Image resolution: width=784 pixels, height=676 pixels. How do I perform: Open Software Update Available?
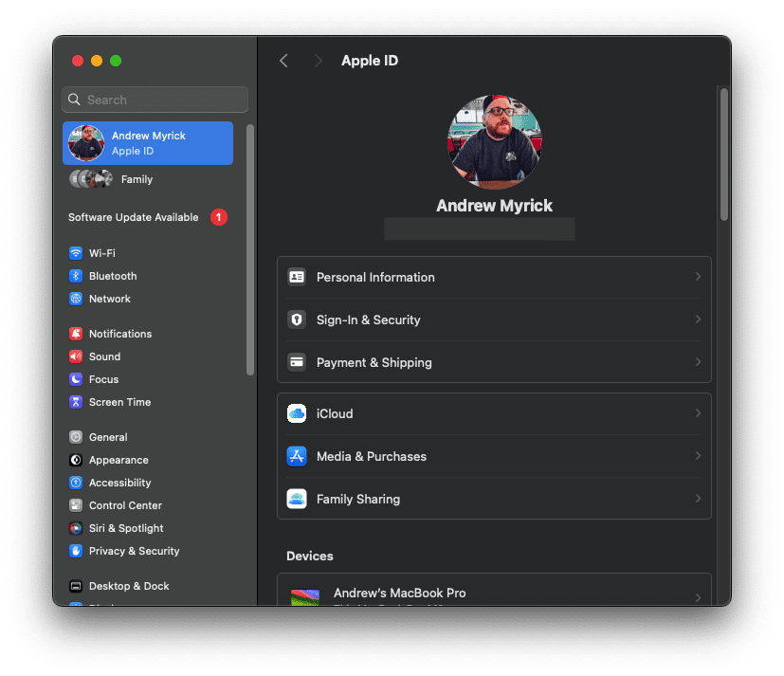pyautogui.click(x=148, y=217)
